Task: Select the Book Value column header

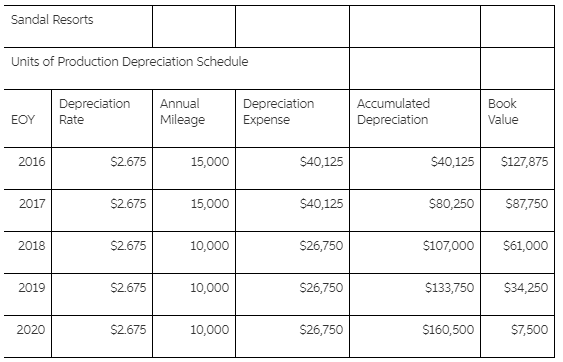Action: (x=517, y=119)
